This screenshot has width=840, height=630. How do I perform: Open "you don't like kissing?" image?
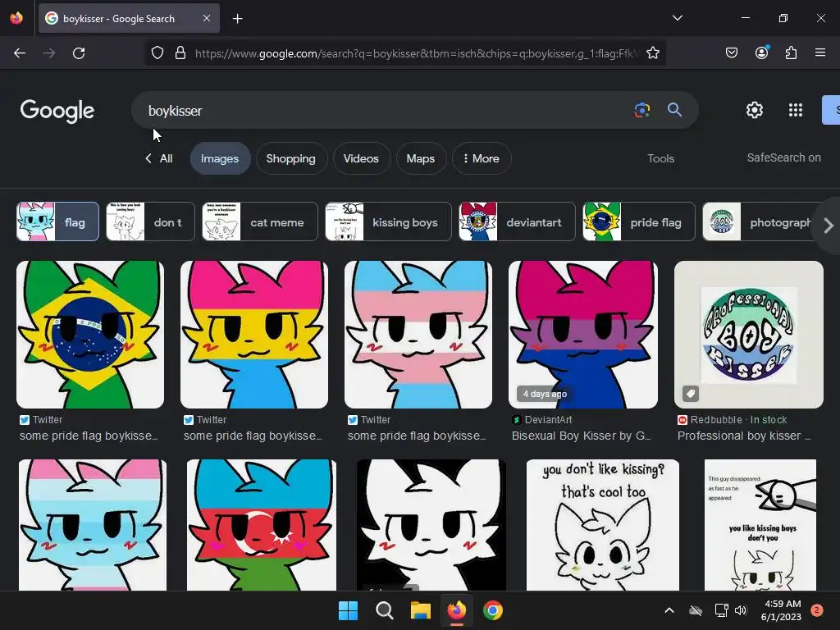coord(603,525)
